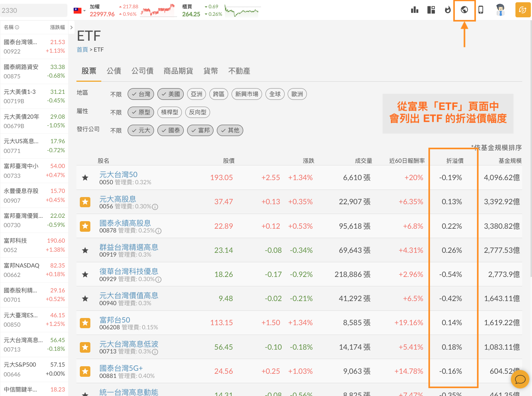The width and height of the screenshot is (532, 396).
Task: Expand the watchlist sidebar with the chevron
Action: coord(71,27)
